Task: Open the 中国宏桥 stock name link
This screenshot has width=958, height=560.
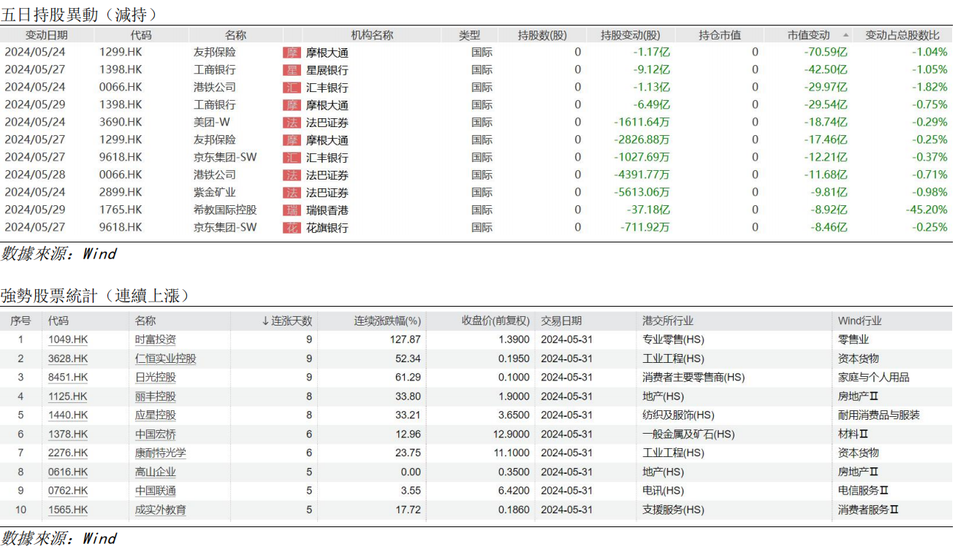Action: 156,434
